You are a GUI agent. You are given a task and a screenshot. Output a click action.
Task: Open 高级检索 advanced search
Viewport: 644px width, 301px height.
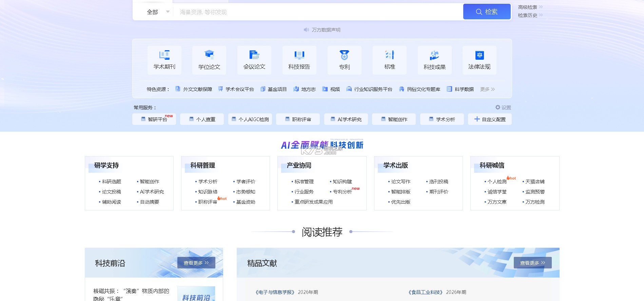point(530,7)
